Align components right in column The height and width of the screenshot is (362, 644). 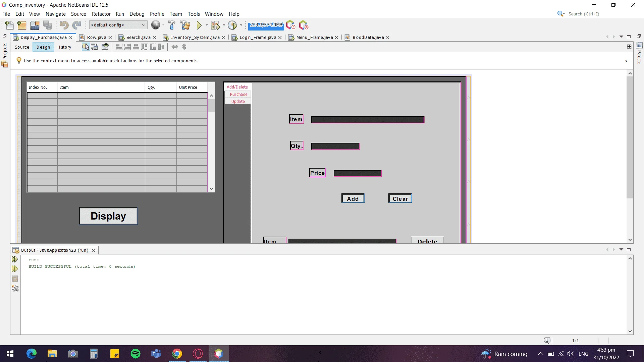click(x=127, y=47)
